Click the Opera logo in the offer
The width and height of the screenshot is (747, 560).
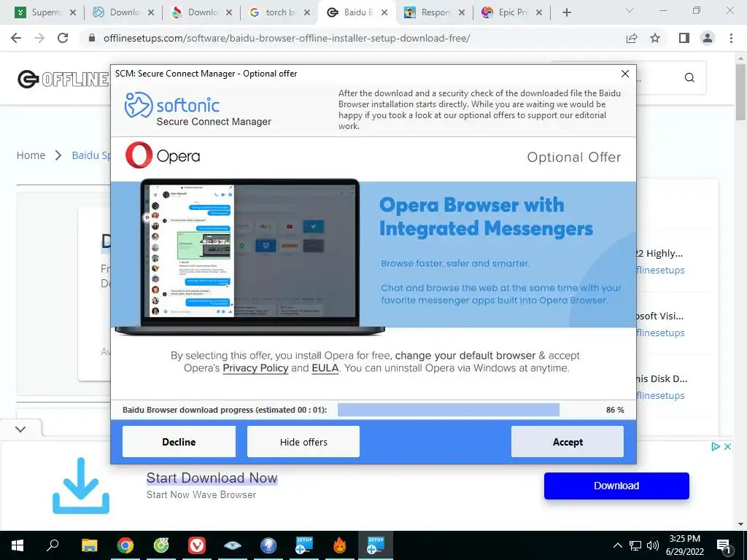(163, 155)
